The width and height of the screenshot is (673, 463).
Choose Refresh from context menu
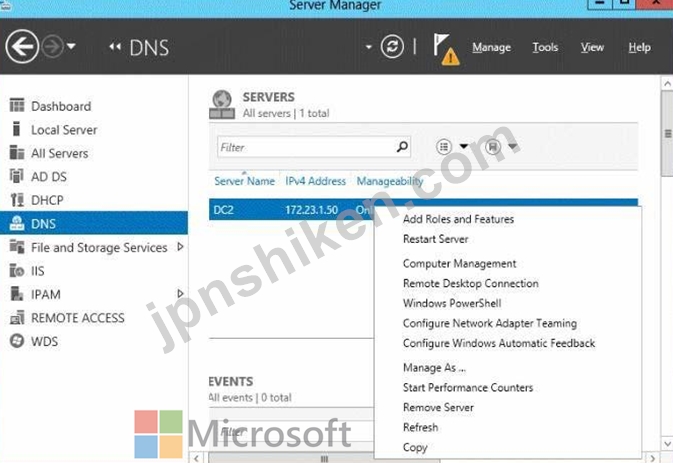421,428
